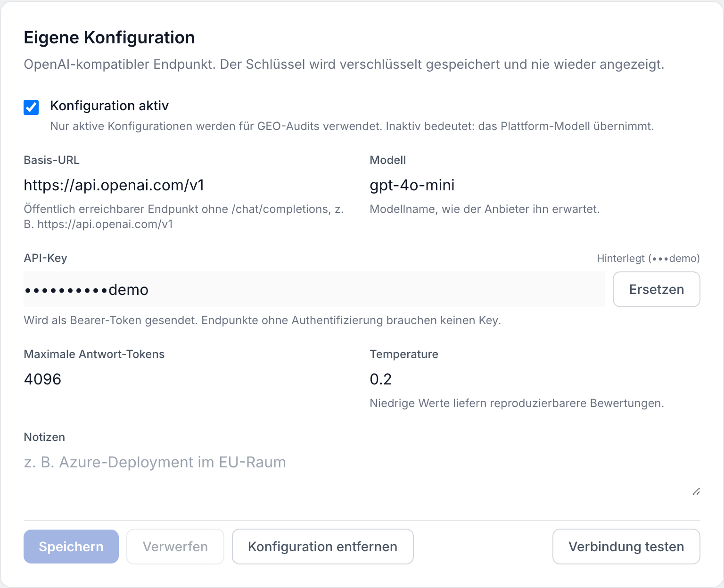Click the Modell label
Screen dimensions: 724x588
pyautogui.click(x=388, y=160)
